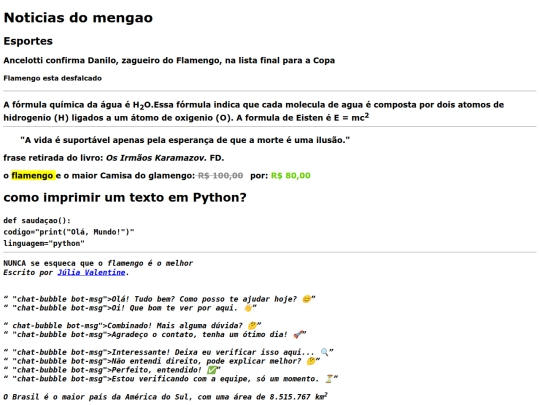Screen dimensions: 540x405
Task: Click the 'Oi! Que bom te ver' line
Action: point(130,308)
